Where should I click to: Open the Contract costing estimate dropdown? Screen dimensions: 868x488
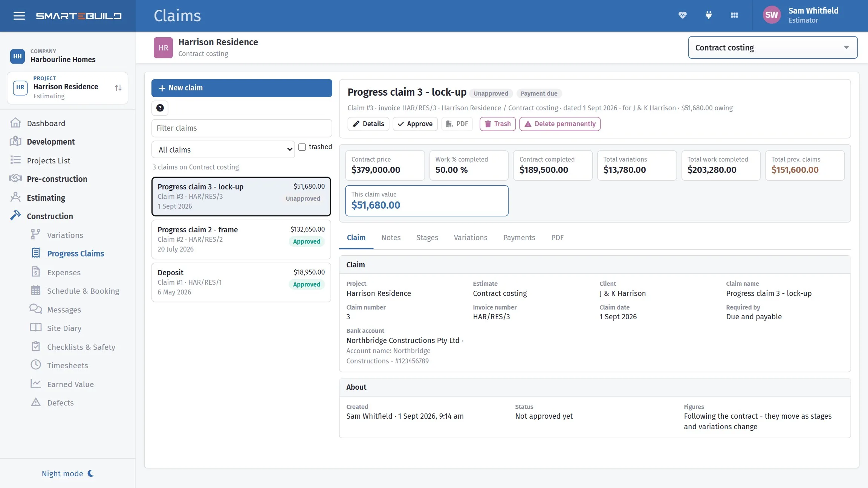click(x=773, y=47)
